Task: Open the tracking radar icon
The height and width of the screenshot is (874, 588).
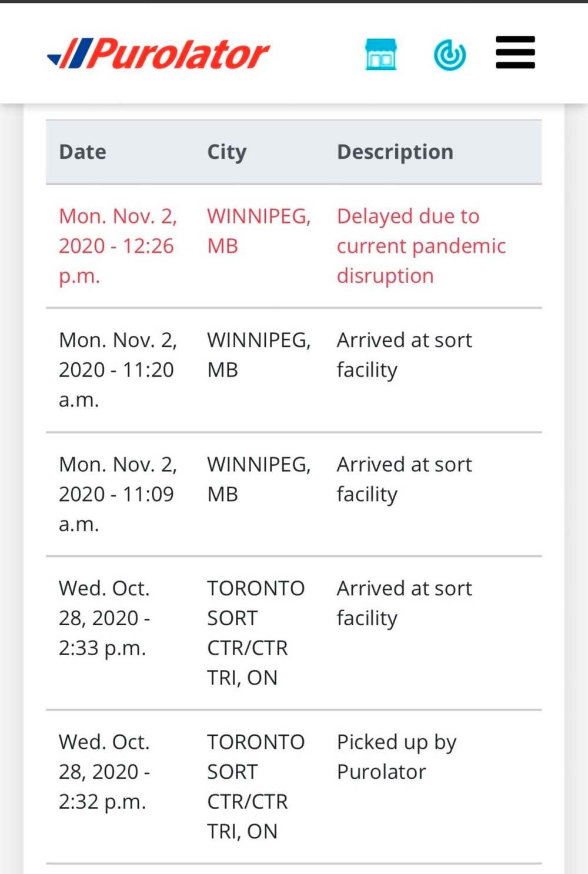Action: [x=450, y=55]
